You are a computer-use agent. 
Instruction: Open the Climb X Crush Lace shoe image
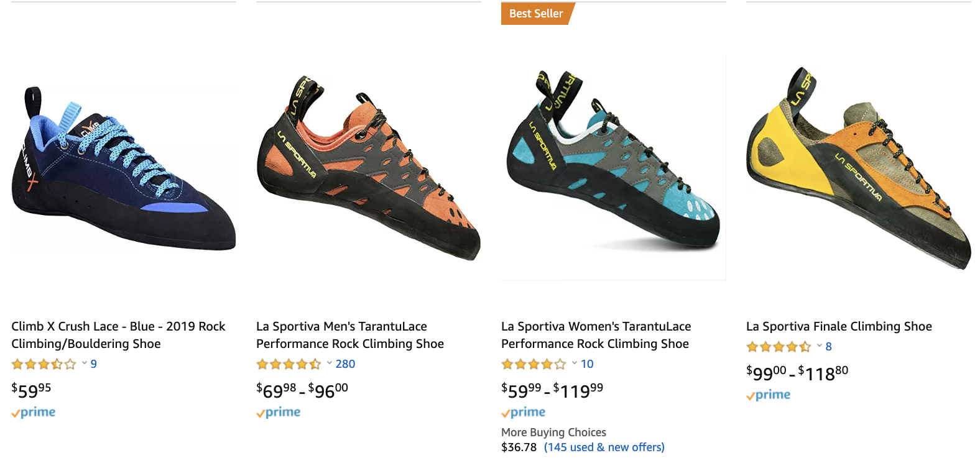(123, 169)
